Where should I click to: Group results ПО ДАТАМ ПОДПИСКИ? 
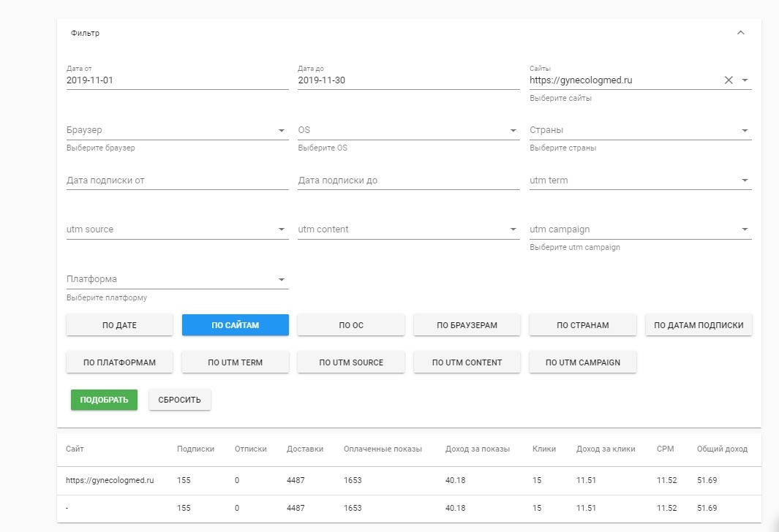coord(699,325)
